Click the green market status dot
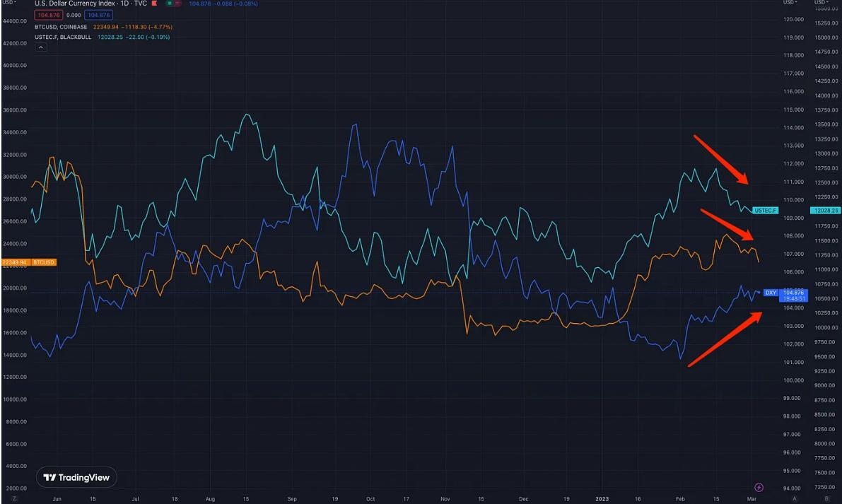 pyautogui.click(x=168, y=4)
